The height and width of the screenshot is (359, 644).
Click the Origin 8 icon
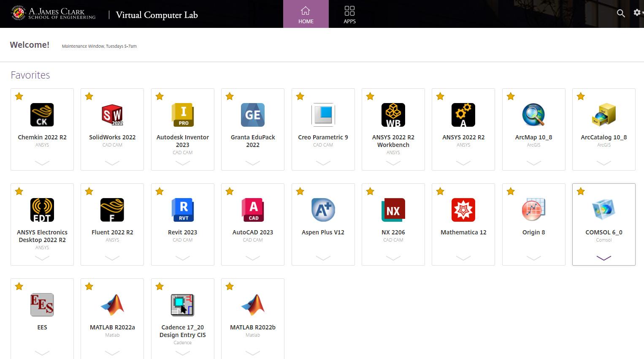point(533,210)
